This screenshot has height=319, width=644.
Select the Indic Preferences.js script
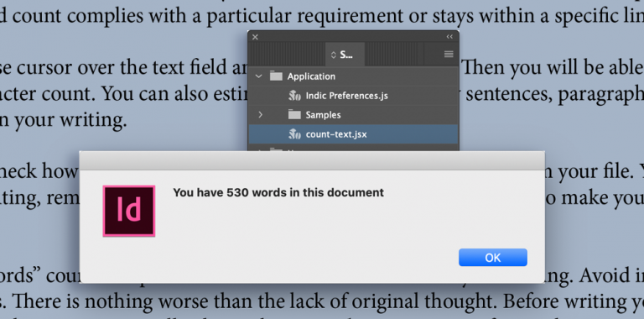(x=353, y=96)
